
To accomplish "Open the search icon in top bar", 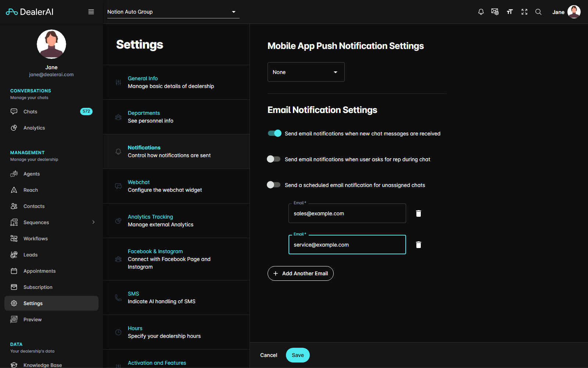I will [538, 12].
